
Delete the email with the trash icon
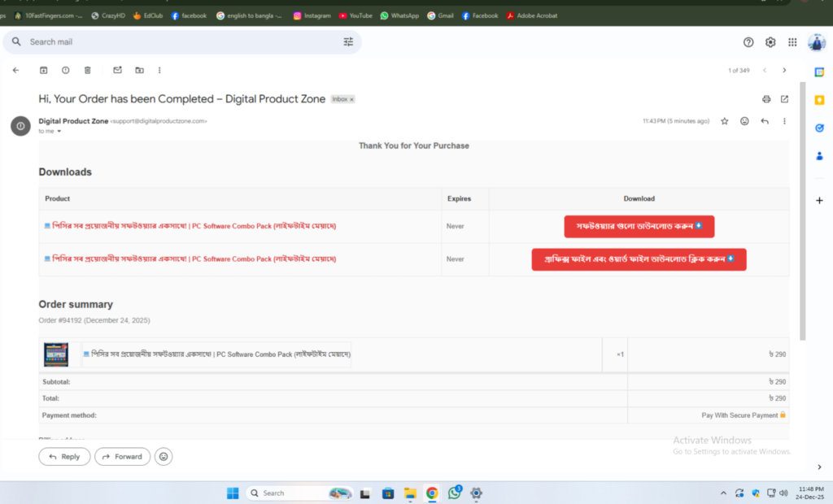[88, 71]
